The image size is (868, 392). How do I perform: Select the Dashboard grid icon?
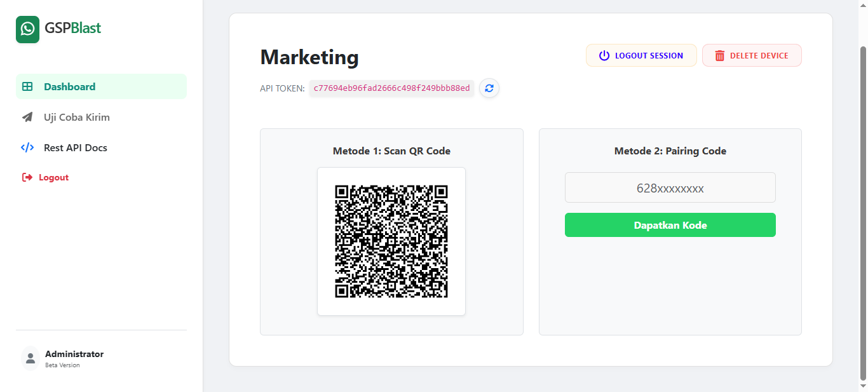click(27, 86)
